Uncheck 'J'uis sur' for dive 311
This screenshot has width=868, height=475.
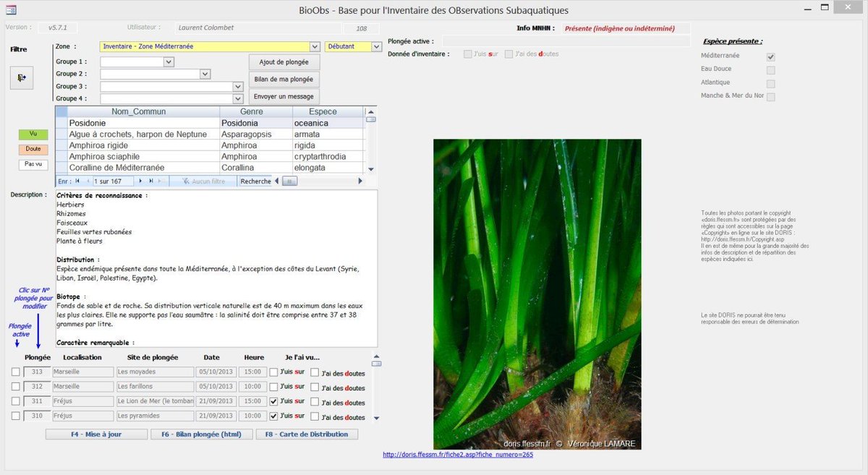(x=273, y=401)
